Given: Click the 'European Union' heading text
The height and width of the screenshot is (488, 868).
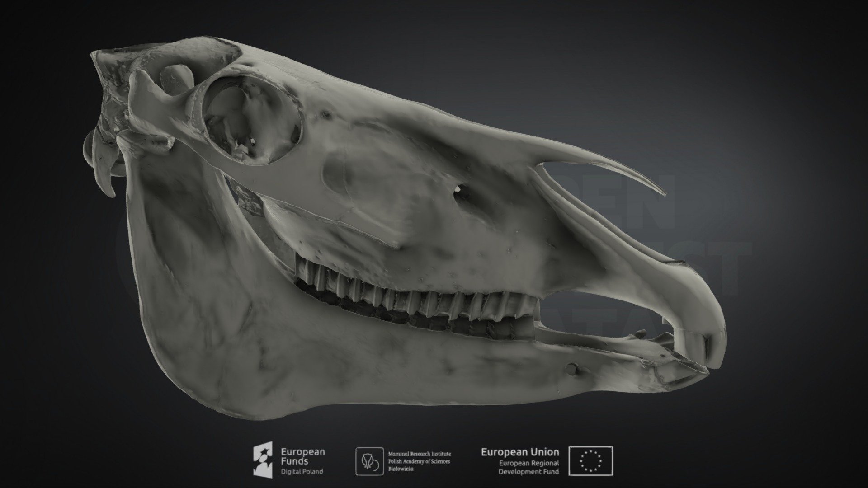Looking at the screenshot, I should [520, 452].
